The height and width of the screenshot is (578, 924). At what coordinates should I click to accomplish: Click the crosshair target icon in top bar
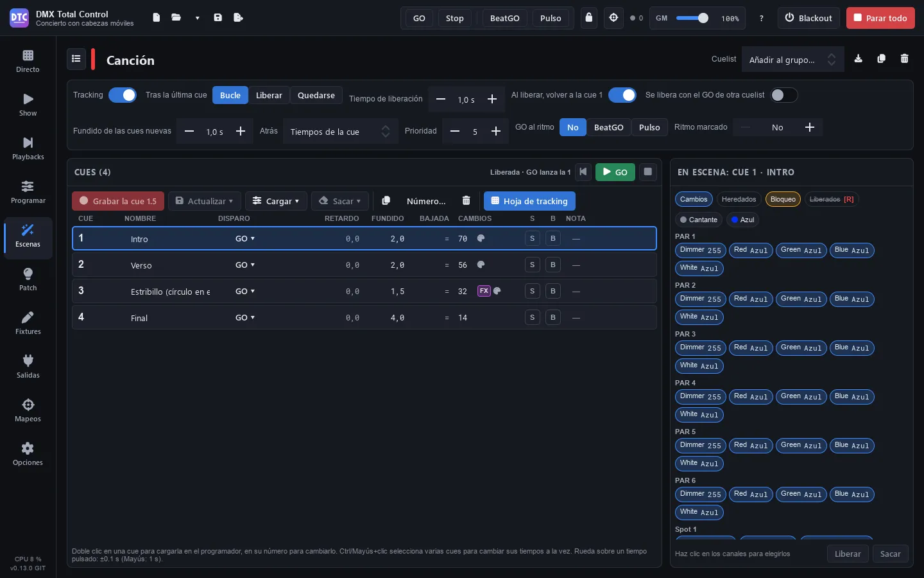[613, 18]
